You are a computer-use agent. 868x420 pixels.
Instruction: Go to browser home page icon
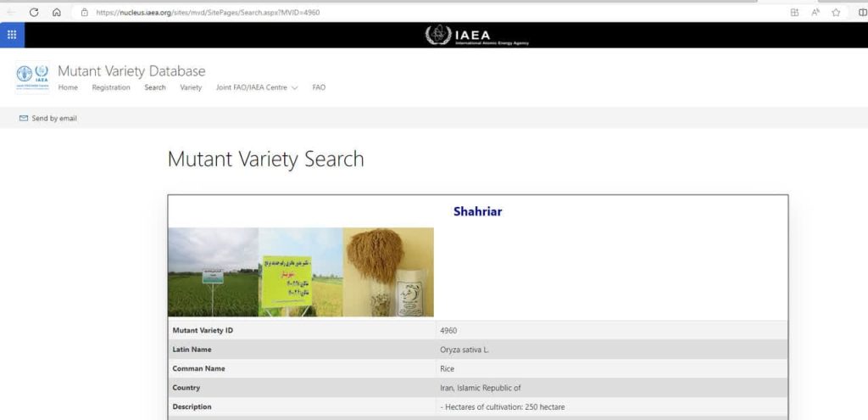pos(56,12)
